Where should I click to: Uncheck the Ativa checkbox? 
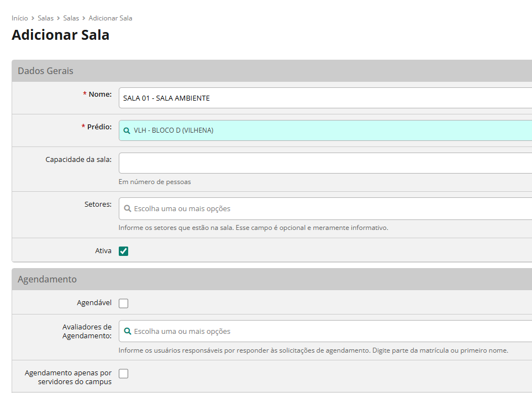pyautogui.click(x=124, y=251)
